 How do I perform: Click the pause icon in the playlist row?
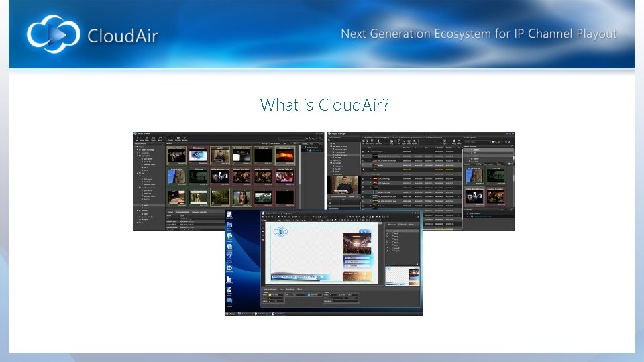(x=363, y=169)
